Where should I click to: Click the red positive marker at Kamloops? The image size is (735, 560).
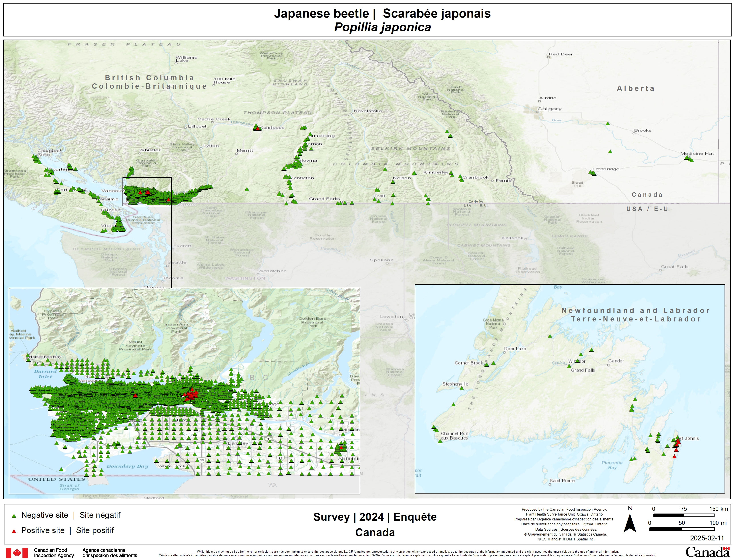point(257,129)
